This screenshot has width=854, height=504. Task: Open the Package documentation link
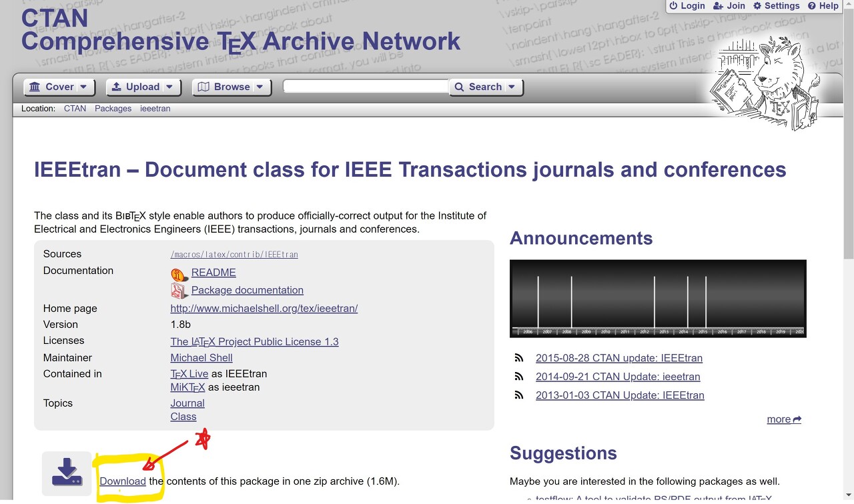click(248, 290)
